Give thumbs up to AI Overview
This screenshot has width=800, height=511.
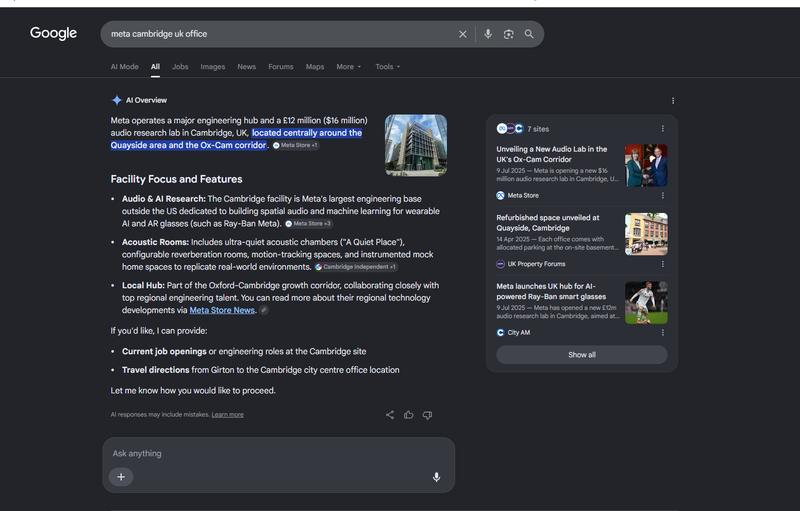[409, 415]
